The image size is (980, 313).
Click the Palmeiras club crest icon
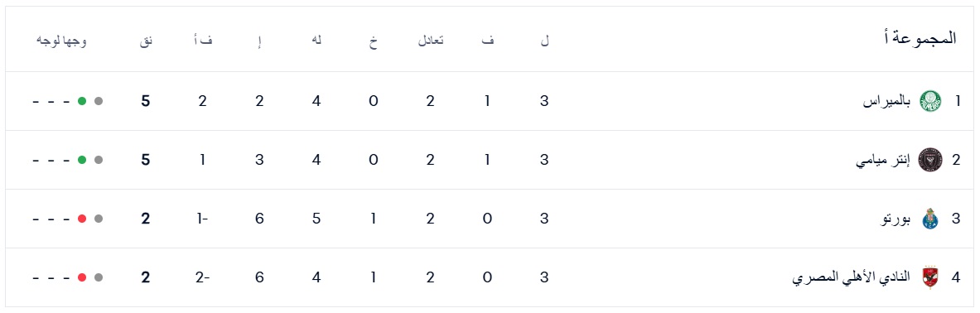(x=930, y=101)
